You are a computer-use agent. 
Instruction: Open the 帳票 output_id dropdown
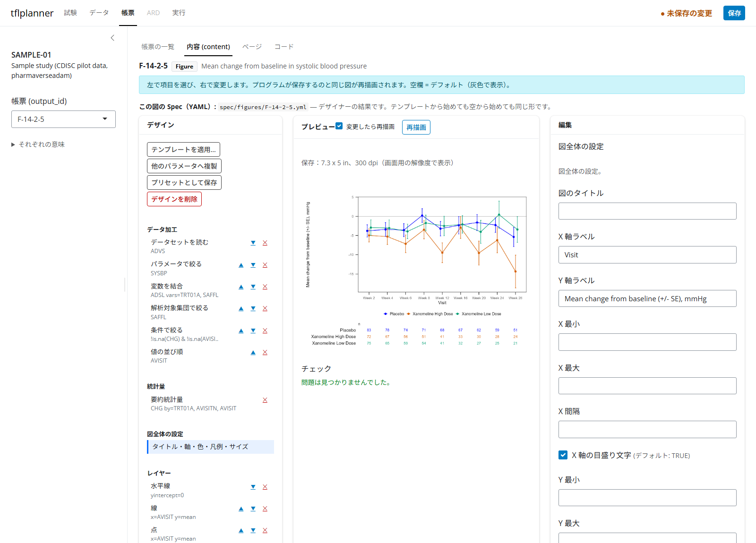coord(63,119)
